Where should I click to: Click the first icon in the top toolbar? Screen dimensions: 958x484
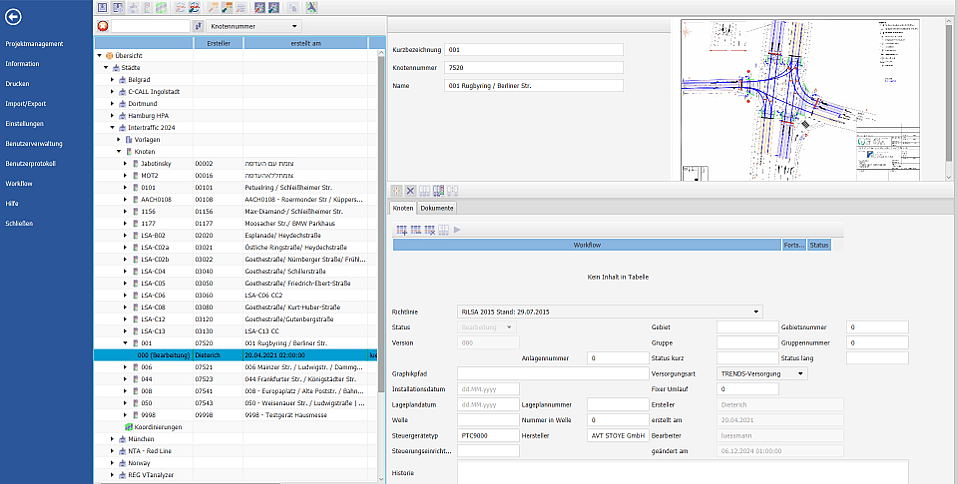click(104, 7)
